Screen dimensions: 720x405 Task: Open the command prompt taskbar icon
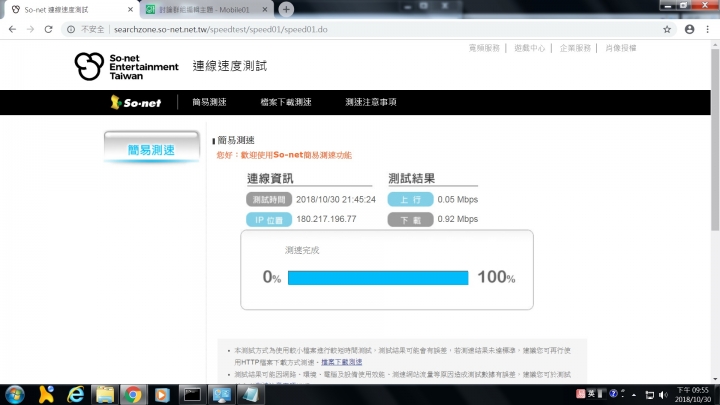192,395
